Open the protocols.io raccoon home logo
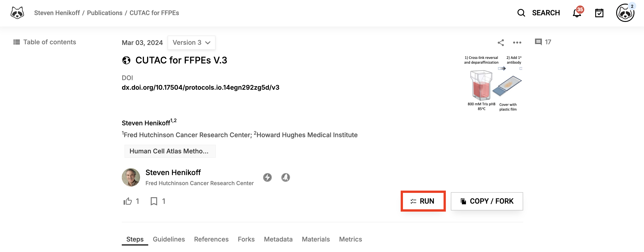Viewport: 644px width, 252px height. pos(17,13)
